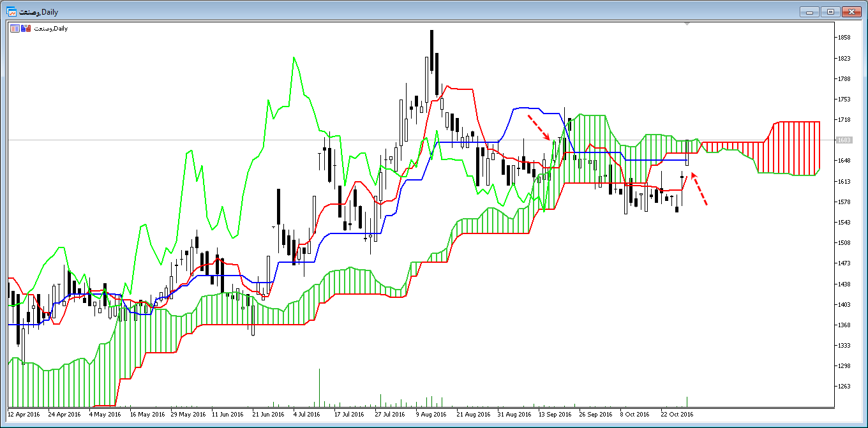Click the 27 Jul 2016 date label
868x428 pixels.
pos(391,414)
